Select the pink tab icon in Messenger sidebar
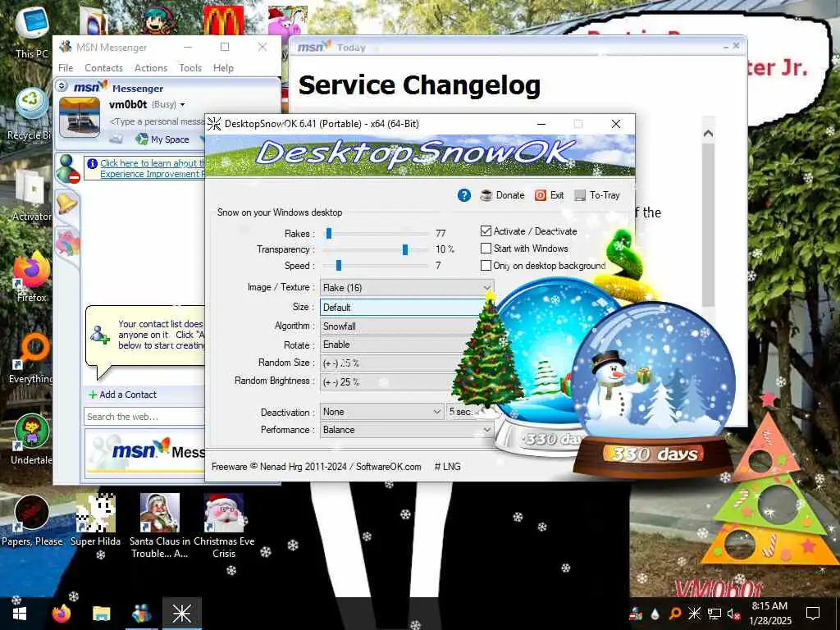Image resolution: width=840 pixels, height=630 pixels. tap(67, 242)
